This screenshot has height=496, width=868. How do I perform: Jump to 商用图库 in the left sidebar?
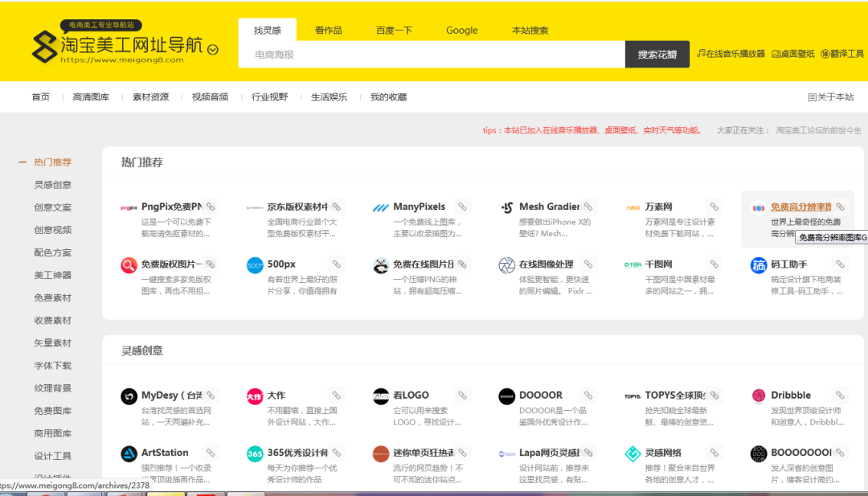coord(52,433)
